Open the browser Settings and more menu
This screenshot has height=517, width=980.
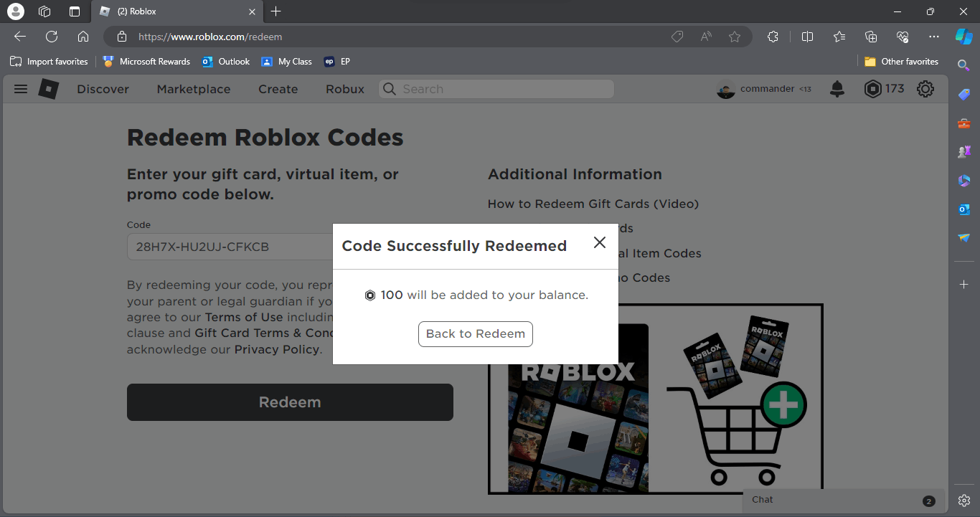coord(933,37)
